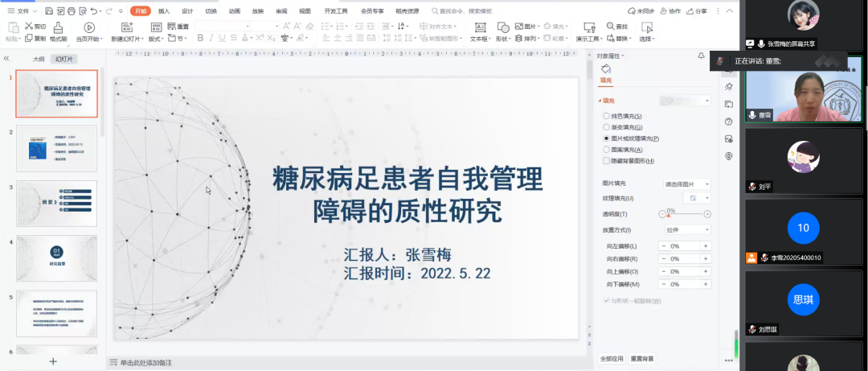Image resolution: width=868 pixels, height=371 pixels.
Task: Click the Format Painter (格式刷) tool
Action: (58, 32)
